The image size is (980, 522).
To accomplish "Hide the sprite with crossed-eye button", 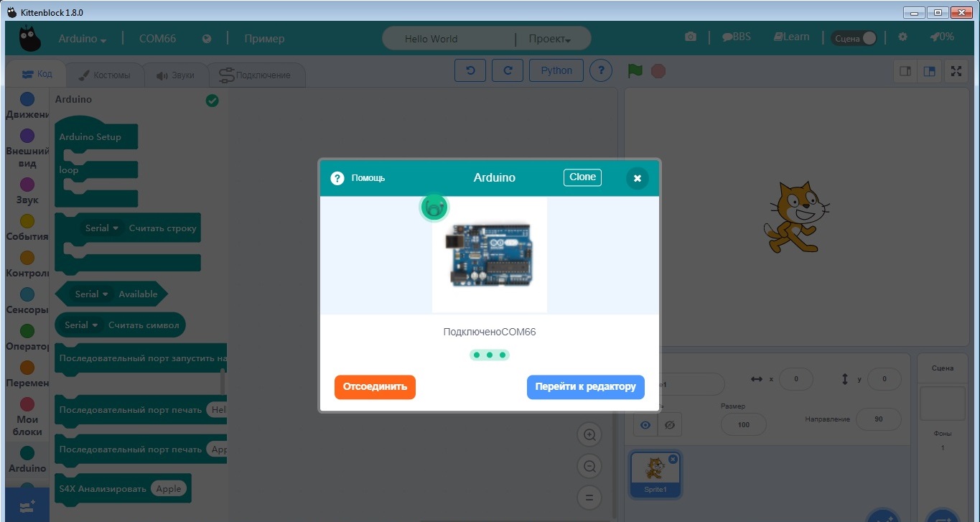I will point(670,425).
